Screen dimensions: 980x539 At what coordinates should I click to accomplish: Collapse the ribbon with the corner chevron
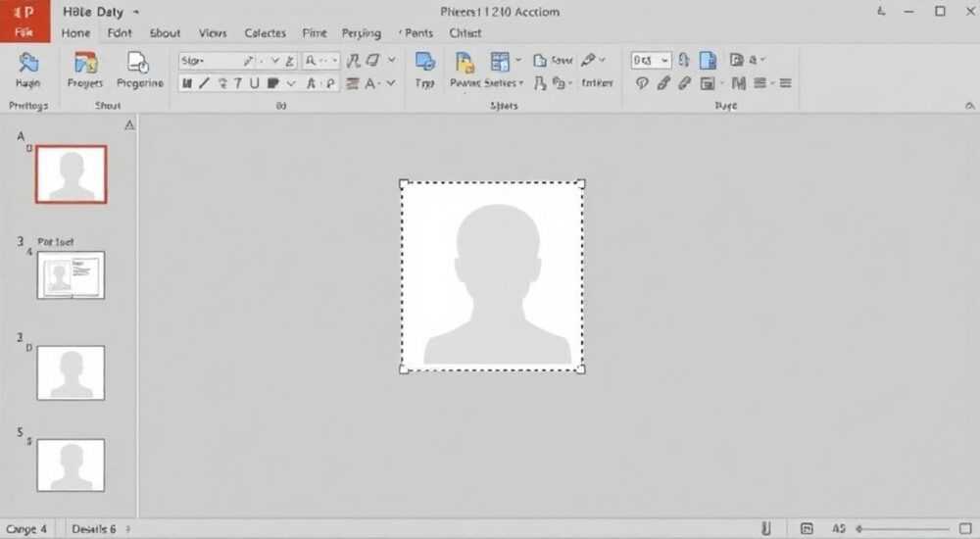click(x=969, y=106)
